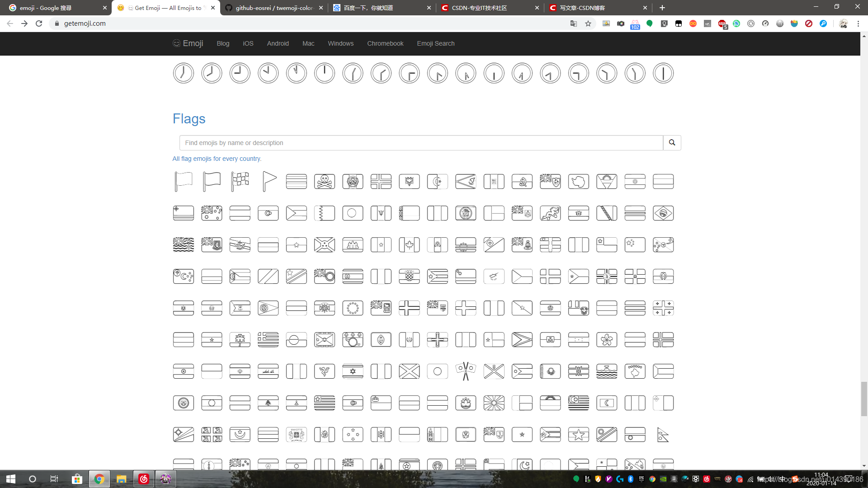Open File Explorer from the taskbar
Image resolution: width=868 pixels, height=488 pixels.
pyautogui.click(x=121, y=479)
